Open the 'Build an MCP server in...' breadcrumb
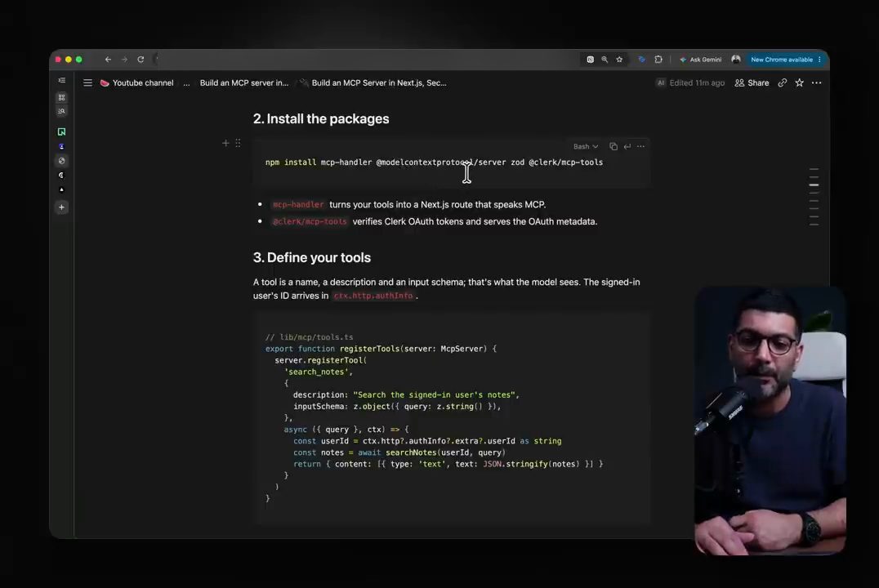 pyautogui.click(x=244, y=83)
